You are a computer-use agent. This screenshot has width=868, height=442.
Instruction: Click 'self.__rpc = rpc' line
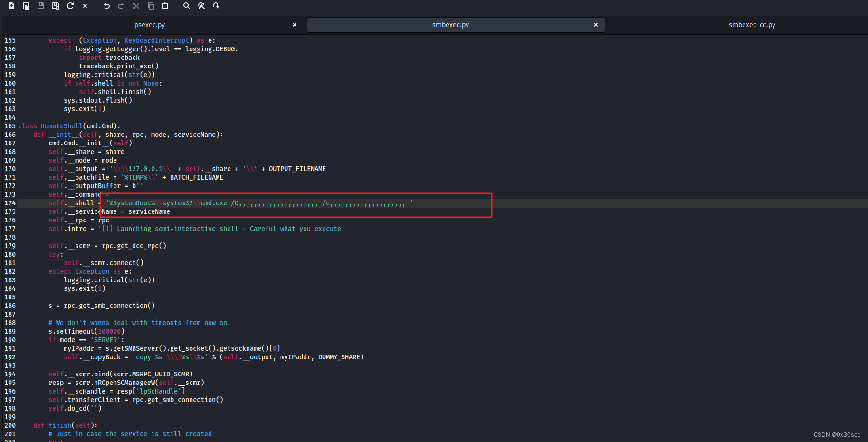click(79, 220)
